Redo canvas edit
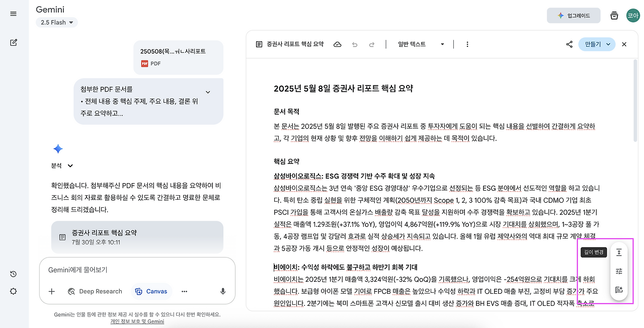Screen dimensions: 644x328 [x=372, y=44]
